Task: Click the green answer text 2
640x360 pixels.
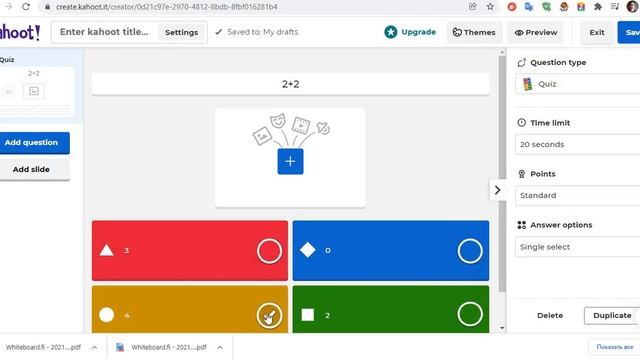Action: (327, 315)
